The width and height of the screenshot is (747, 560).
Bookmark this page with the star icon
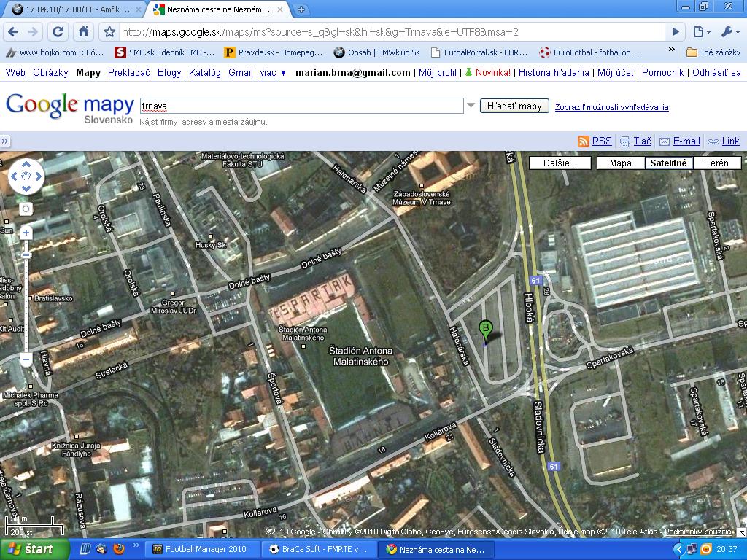[109, 32]
